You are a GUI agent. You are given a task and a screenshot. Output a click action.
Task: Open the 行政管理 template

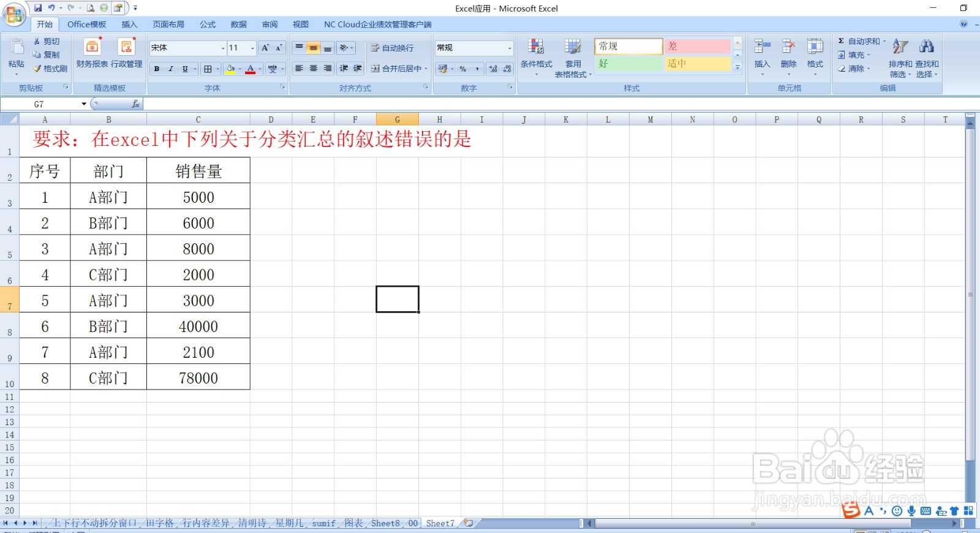(127, 53)
